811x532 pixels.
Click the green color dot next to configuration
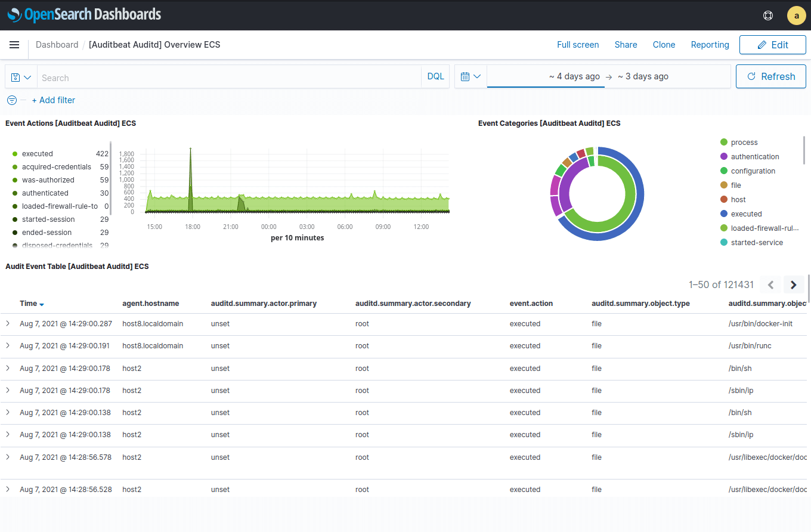[723, 171]
